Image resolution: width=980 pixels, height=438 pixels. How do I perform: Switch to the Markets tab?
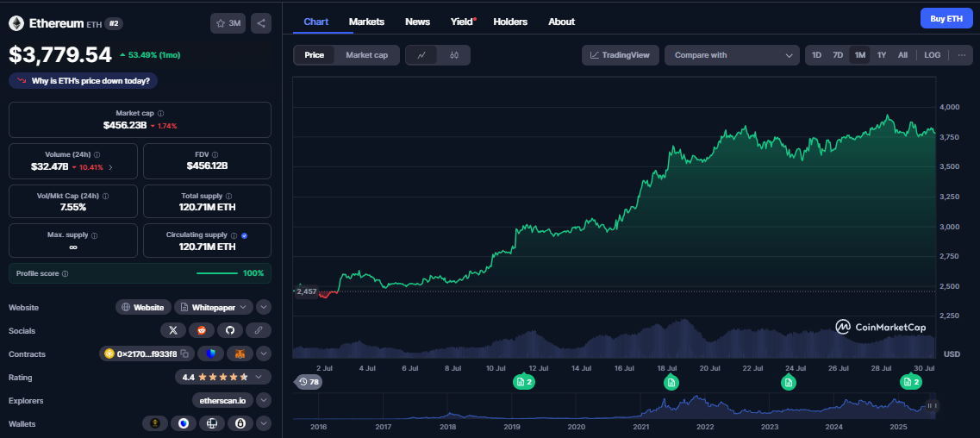coord(366,22)
